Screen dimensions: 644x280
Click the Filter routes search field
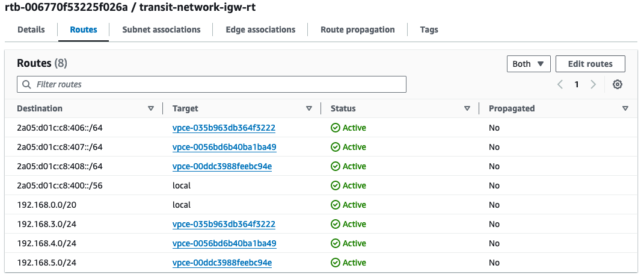[x=212, y=84]
